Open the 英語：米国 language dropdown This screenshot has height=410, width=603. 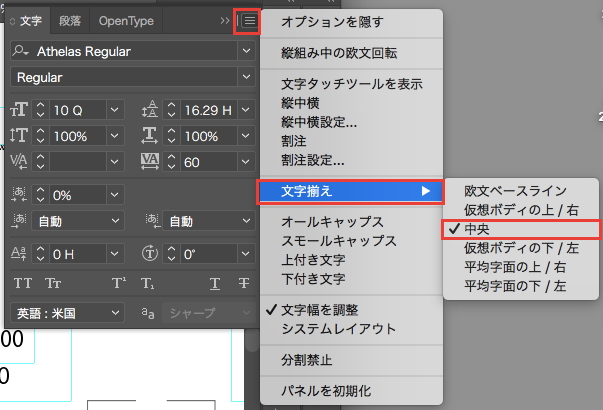[x=114, y=313]
